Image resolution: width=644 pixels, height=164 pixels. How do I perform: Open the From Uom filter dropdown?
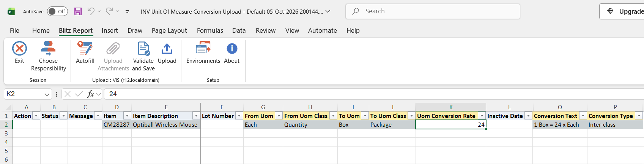[279, 116]
